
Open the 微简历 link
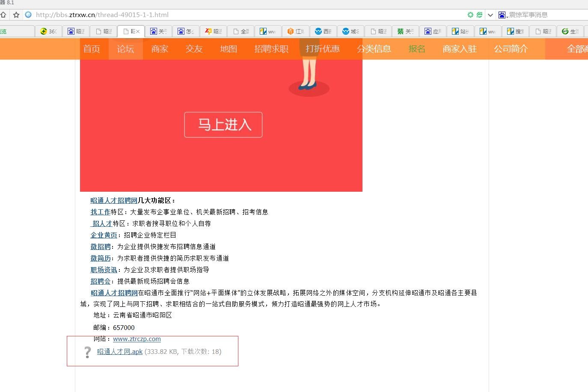[101, 258]
